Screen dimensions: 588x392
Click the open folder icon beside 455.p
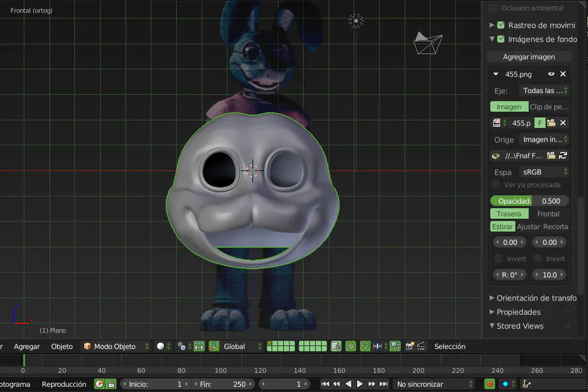tap(551, 123)
